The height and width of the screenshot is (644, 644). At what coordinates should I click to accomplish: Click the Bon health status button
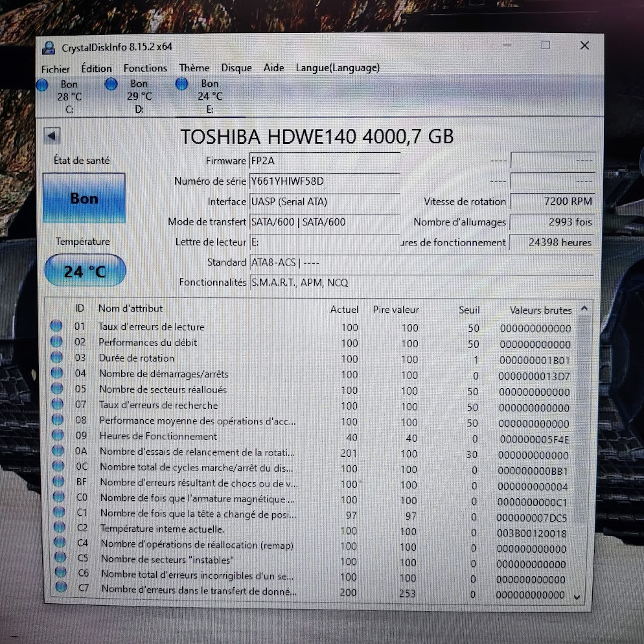click(x=84, y=198)
